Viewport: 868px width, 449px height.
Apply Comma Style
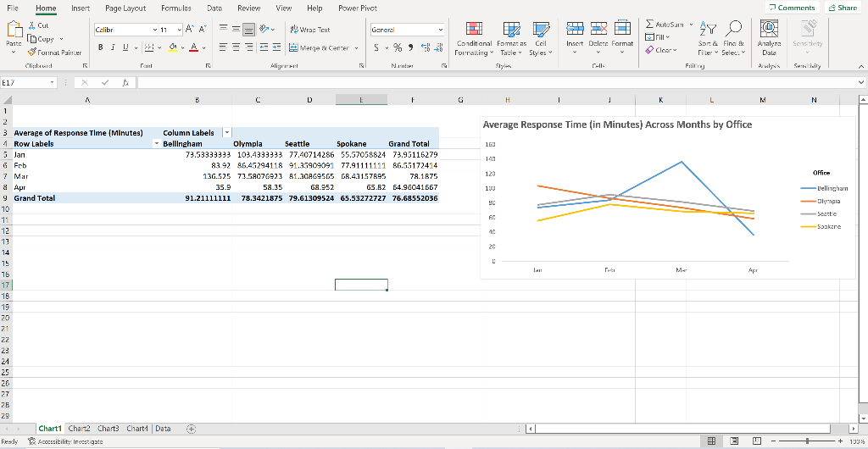tap(411, 47)
